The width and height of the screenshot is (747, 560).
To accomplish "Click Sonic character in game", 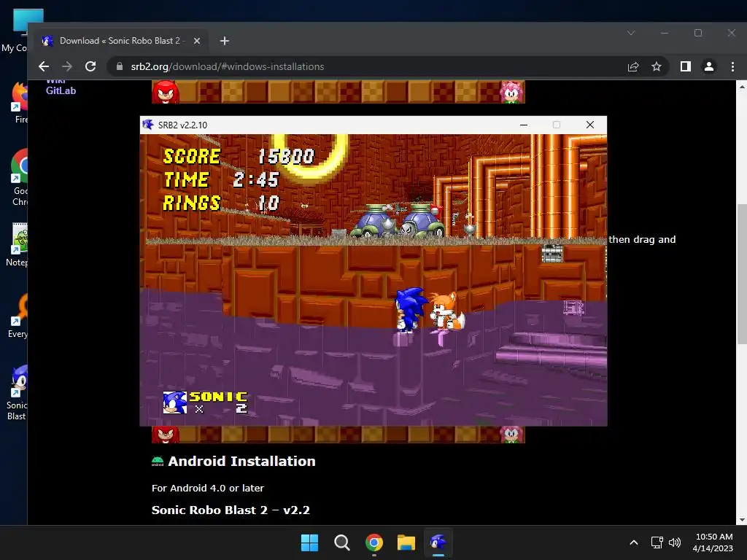I will [x=409, y=310].
